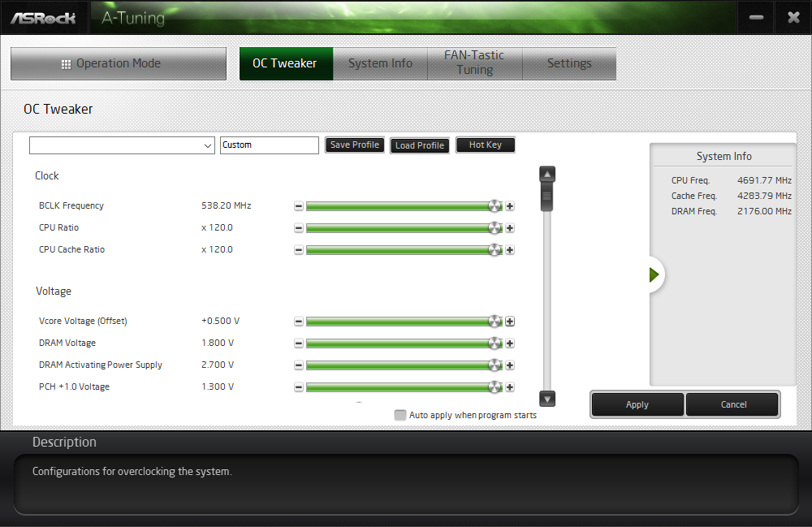
Task: Decrease CPU Cache Ratio with minus icon
Action: click(298, 250)
